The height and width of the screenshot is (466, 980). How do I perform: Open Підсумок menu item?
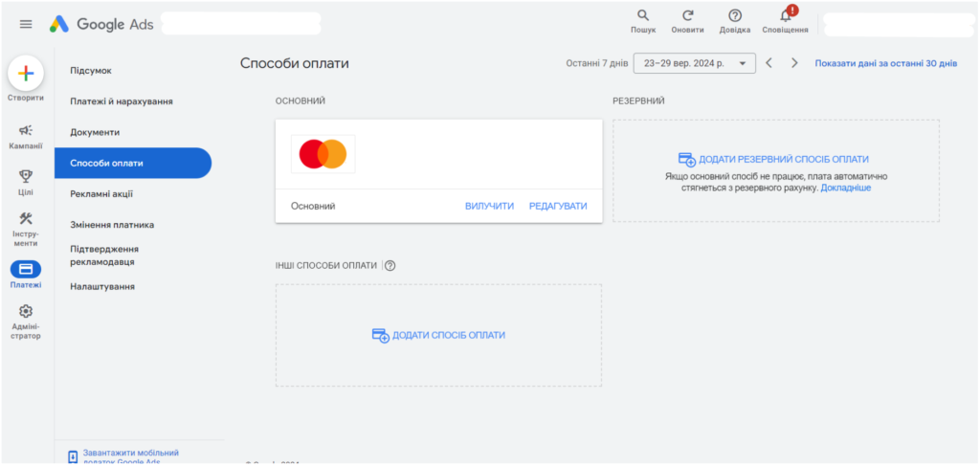pyautogui.click(x=91, y=71)
